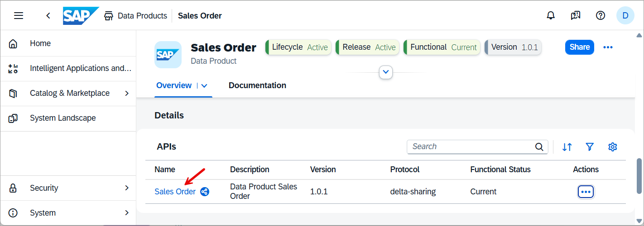
Task: Open the more options ellipsis beside Share
Action: tap(608, 47)
